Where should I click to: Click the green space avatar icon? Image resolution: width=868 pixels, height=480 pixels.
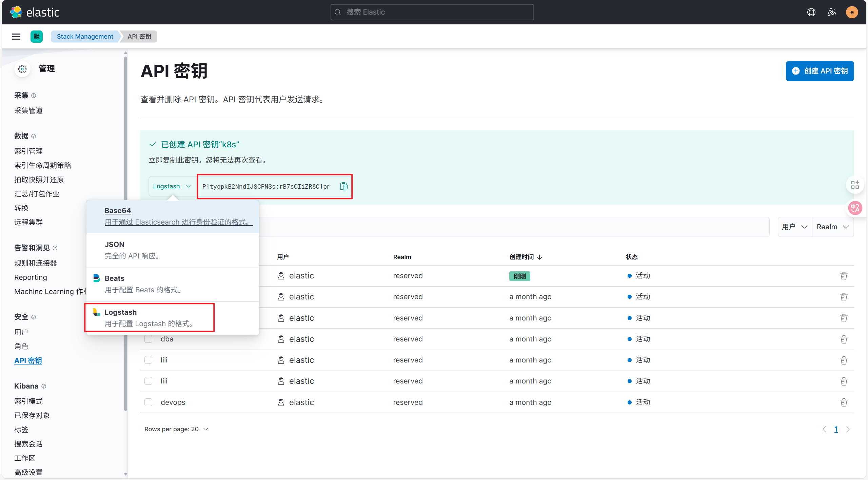point(36,37)
